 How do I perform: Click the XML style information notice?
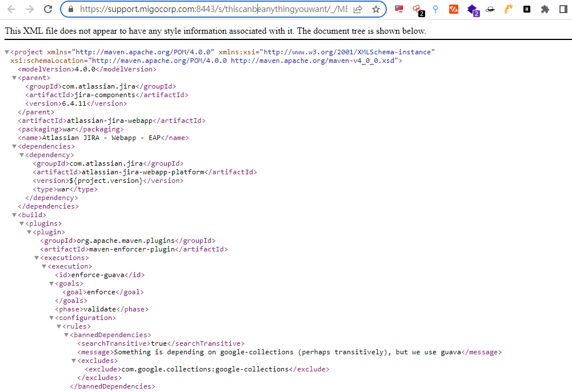click(215, 31)
